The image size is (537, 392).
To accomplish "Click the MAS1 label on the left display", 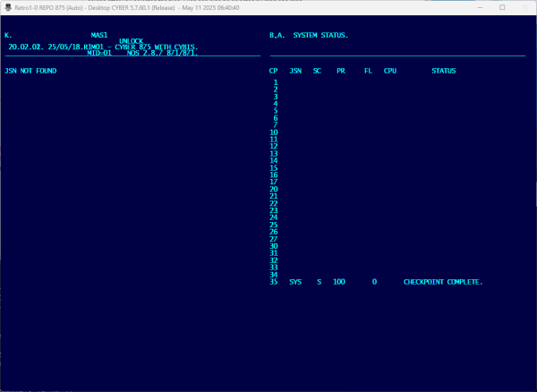I will [98, 36].
